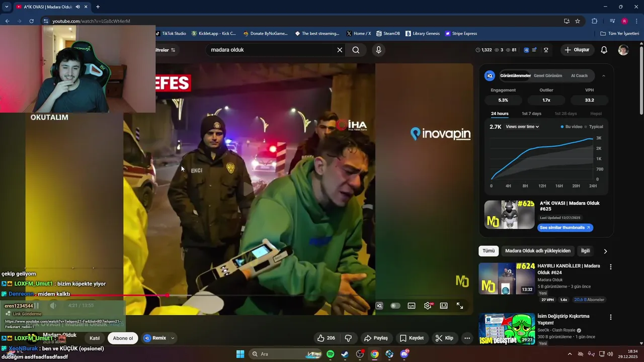Select the Hepsi range tab
This screenshot has width=644, height=362.
[x=596, y=114]
